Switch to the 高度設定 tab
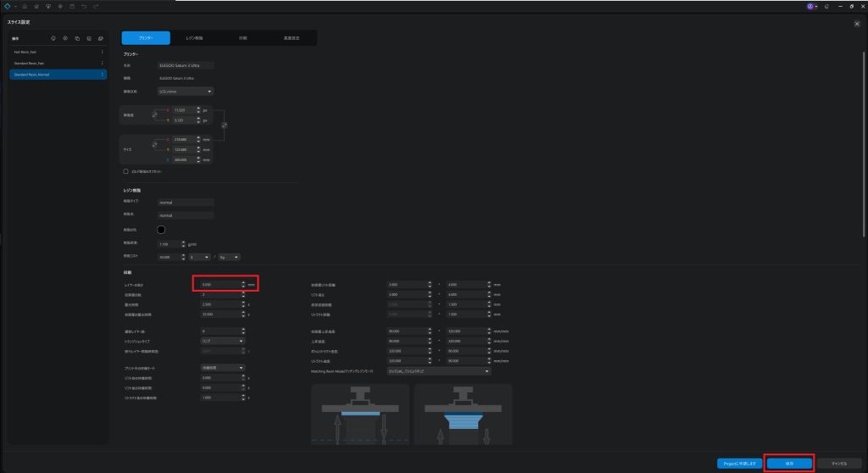This screenshot has height=473, width=868. tap(292, 38)
